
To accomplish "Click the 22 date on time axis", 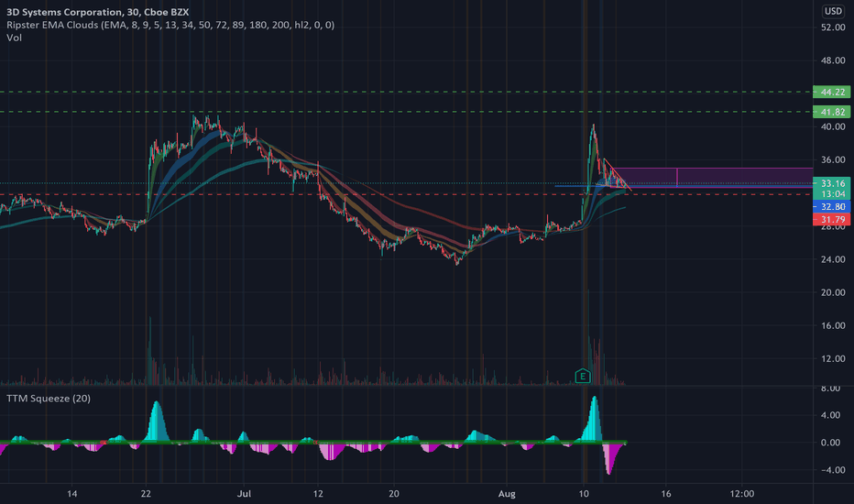I will 146,494.
